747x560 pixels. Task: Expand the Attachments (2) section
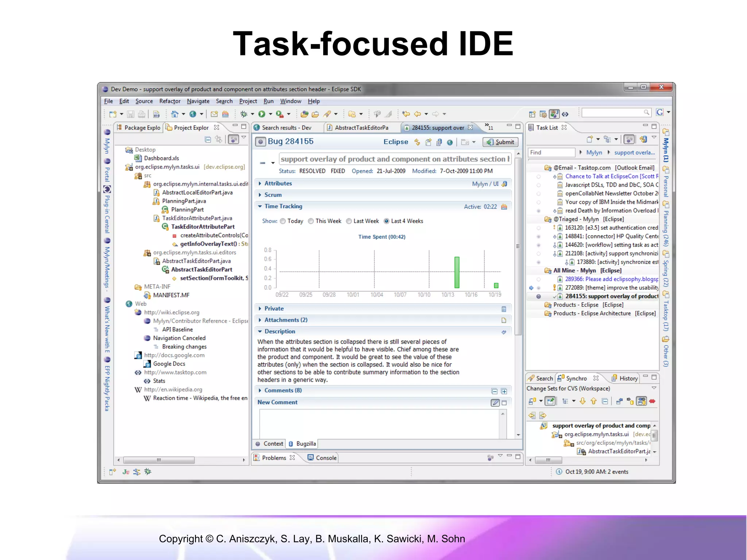click(x=260, y=320)
